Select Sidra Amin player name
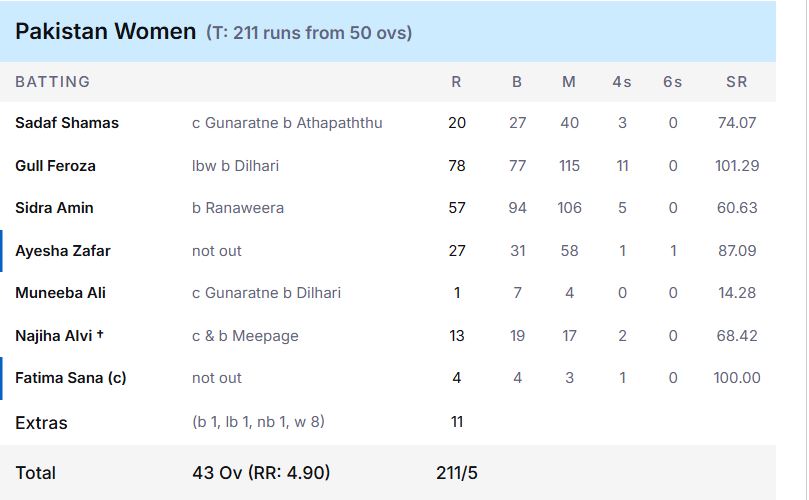The width and height of the screenshot is (809, 500). (54, 208)
